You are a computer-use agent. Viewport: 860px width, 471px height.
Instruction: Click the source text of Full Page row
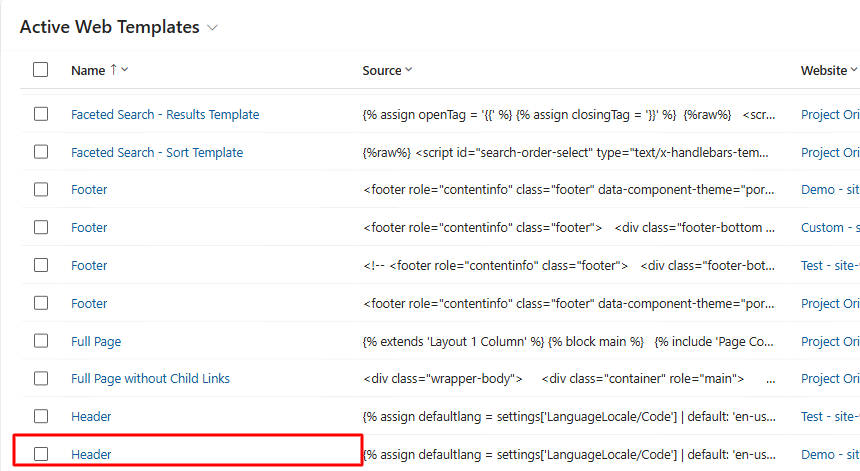pos(567,342)
